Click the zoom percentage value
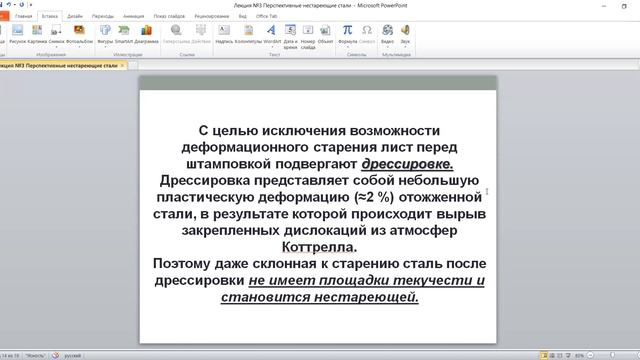Image resolution: width=640 pixels, height=360 pixels. pos(579,356)
